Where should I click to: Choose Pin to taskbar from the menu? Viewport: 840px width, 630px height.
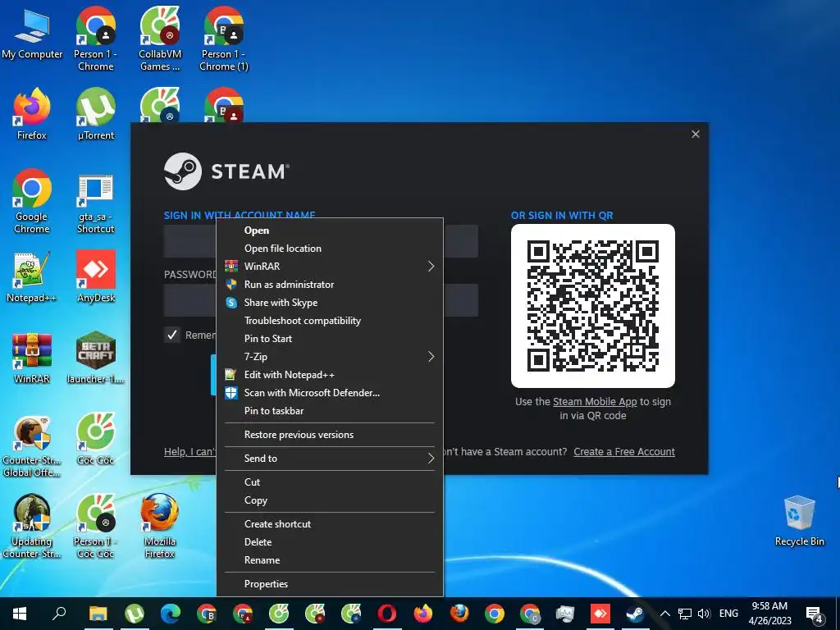click(330, 411)
